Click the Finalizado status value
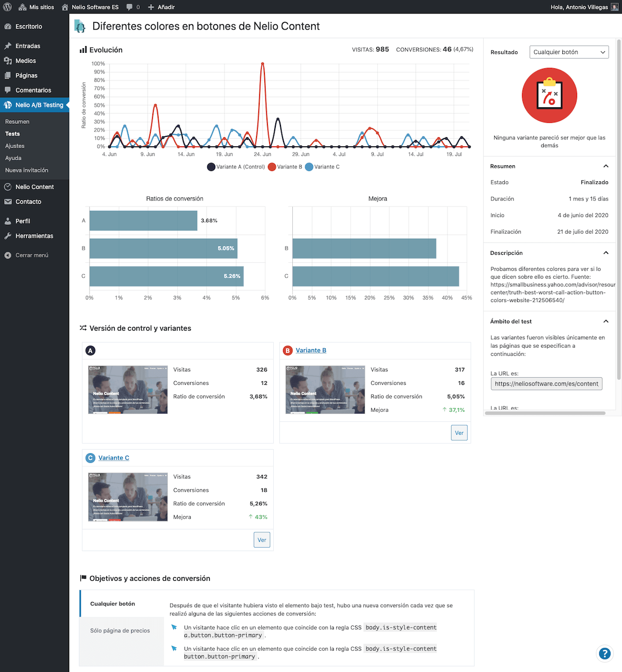Screen dimensions: 622x672 click(595, 182)
